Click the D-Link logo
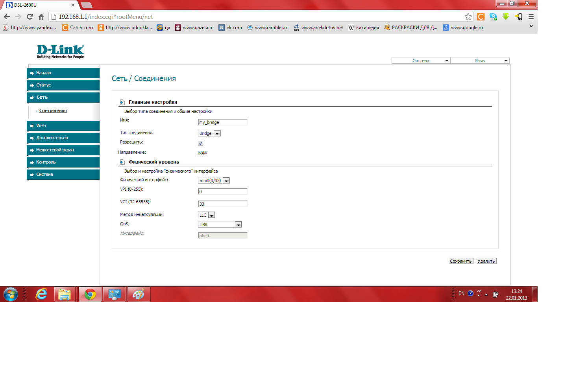The height and width of the screenshot is (383, 588). [61, 52]
